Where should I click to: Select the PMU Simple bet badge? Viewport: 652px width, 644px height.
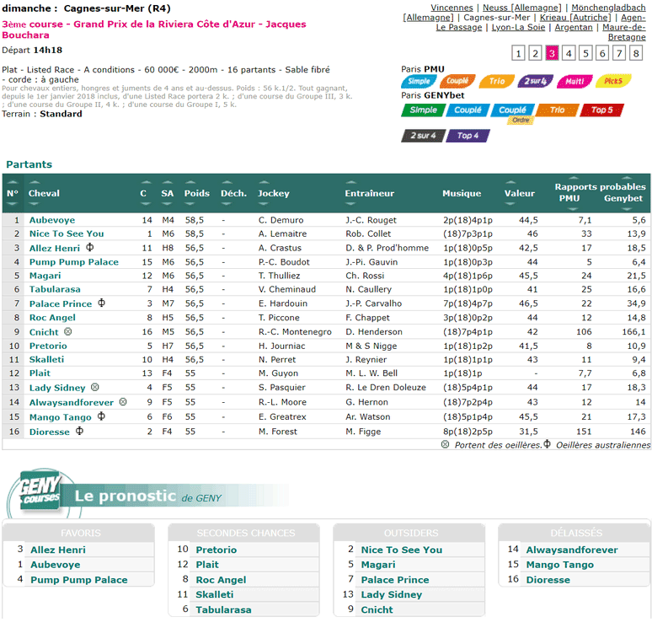tap(419, 82)
